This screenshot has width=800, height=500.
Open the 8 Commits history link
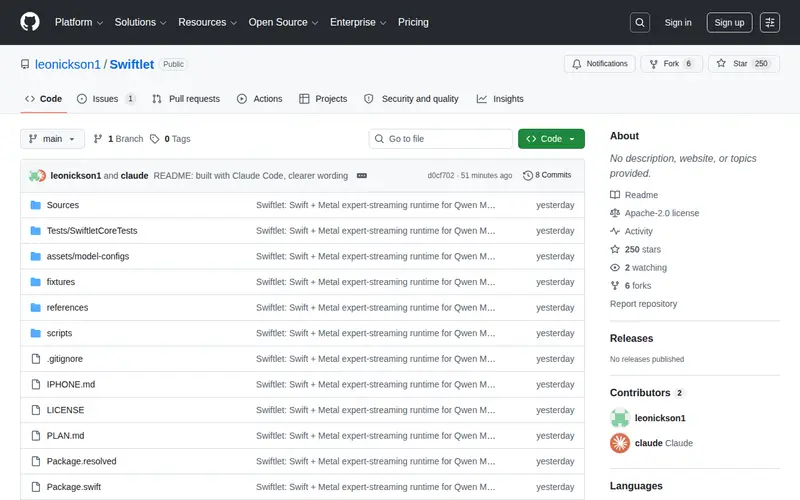[x=547, y=175]
